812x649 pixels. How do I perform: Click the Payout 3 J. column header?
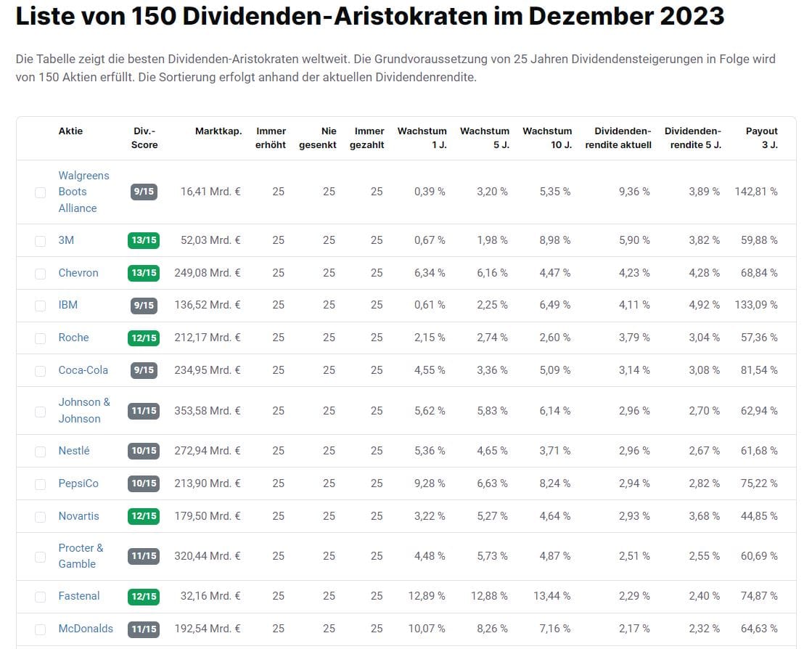761,138
